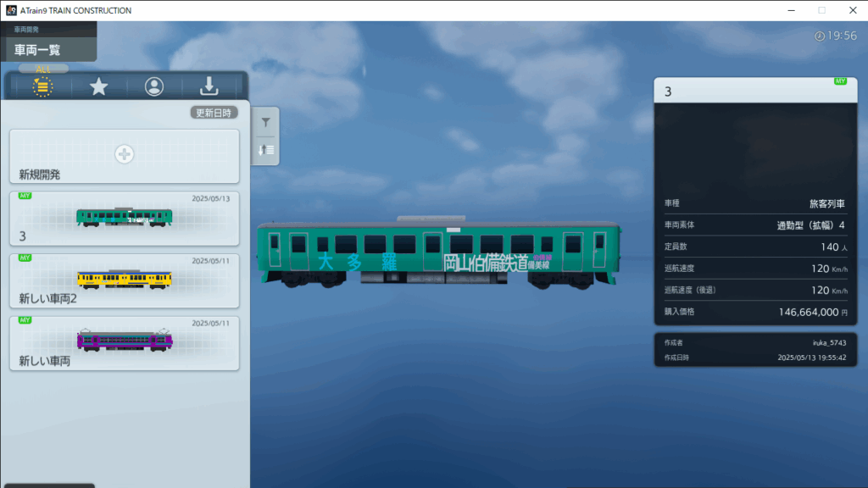Click the clock icon beside 19:56
Image resolution: width=868 pixels, height=488 pixels.
[x=820, y=36]
